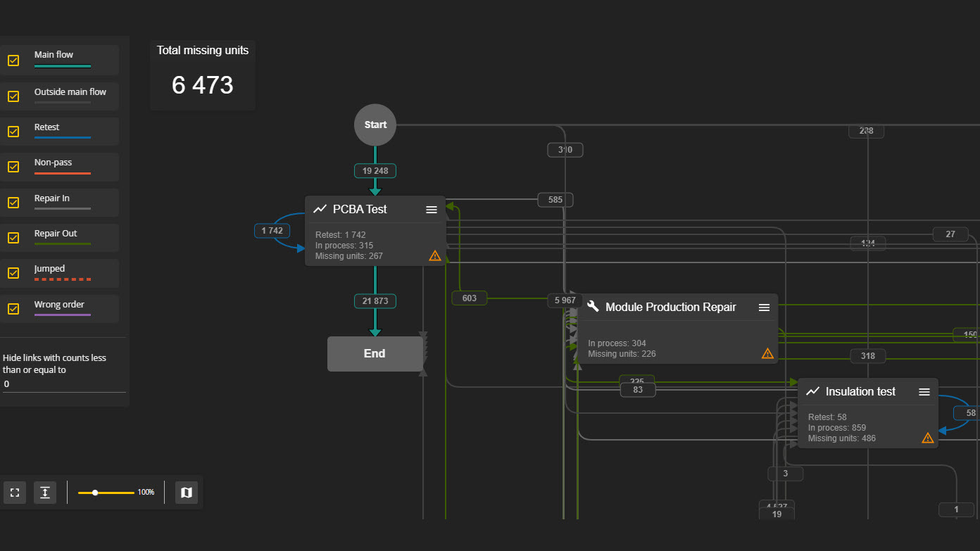Click the chart icon on PCBA Test node
The height and width of the screenshot is (551, 980).
(x=320, y=209)
